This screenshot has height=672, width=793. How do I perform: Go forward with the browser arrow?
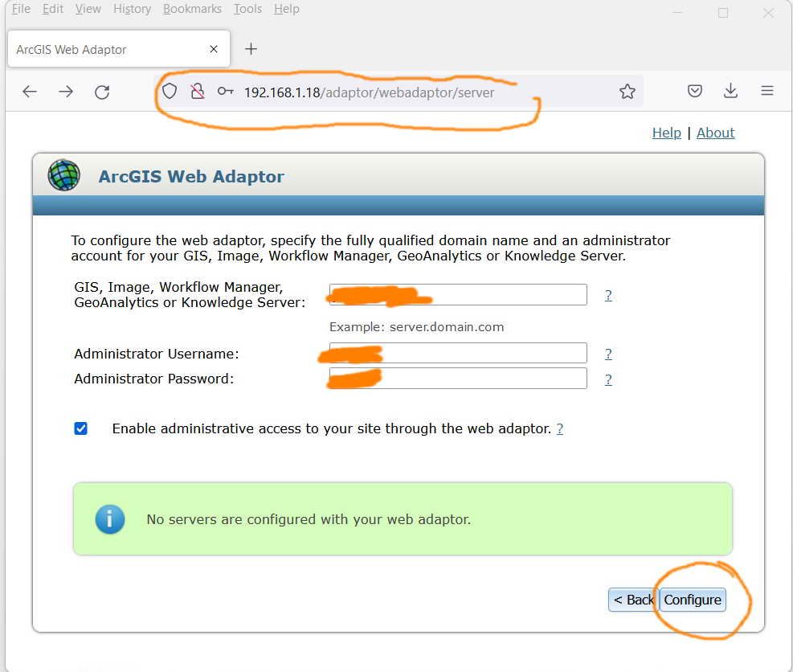[66, 92]
